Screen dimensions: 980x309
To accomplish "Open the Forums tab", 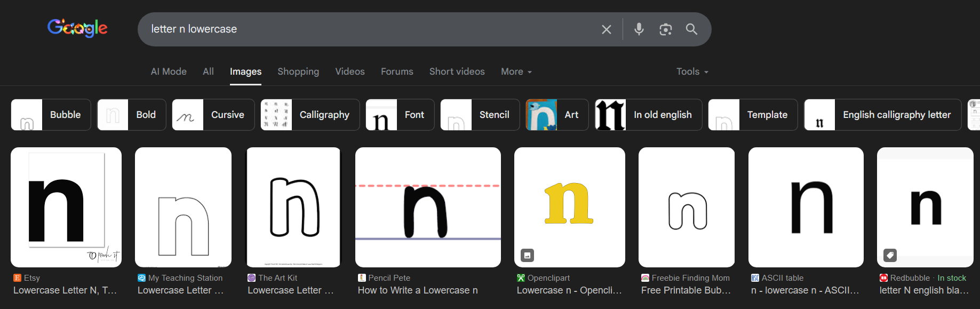I will pyautogui.click(x=397, y=72).
